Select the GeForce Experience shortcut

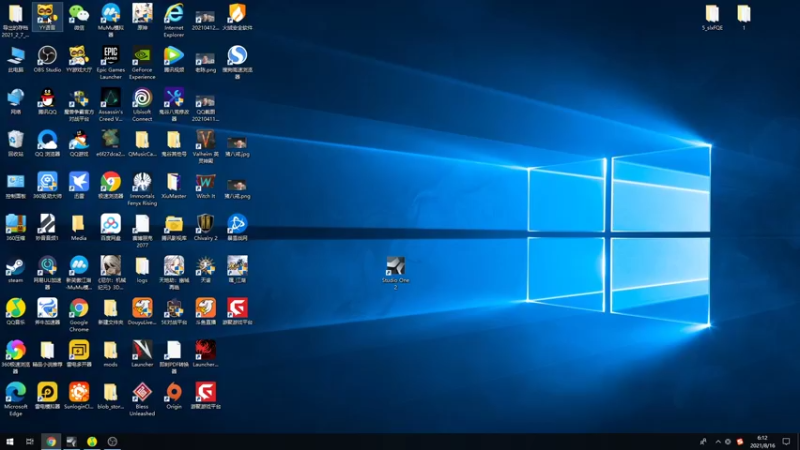(x=142, y=62)
